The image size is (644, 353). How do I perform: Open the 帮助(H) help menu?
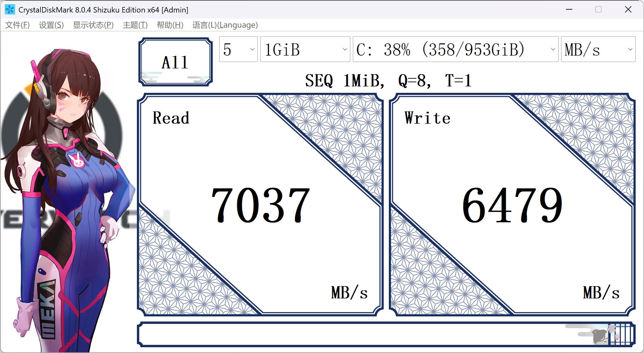click(170, 25)
